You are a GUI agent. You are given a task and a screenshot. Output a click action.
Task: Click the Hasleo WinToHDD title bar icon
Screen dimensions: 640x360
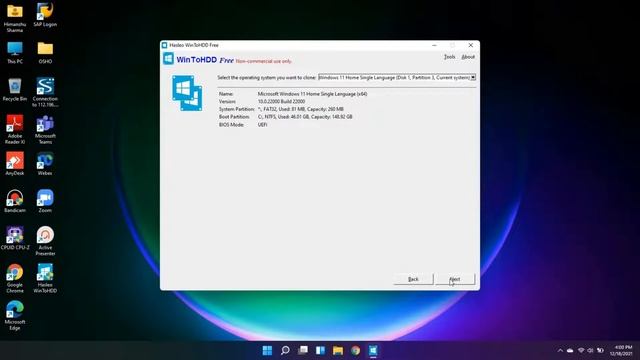(164, 45)
